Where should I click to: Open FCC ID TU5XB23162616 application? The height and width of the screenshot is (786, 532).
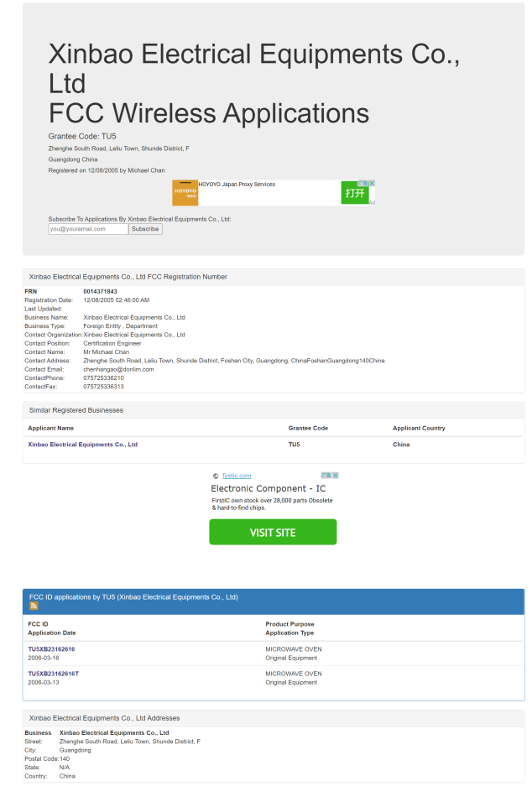(51, 649)
